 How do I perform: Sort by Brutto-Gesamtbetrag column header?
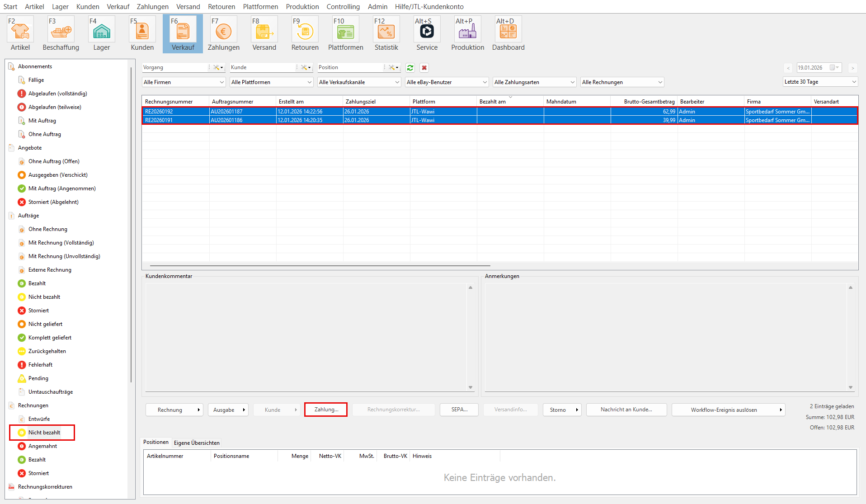[649, 102]
